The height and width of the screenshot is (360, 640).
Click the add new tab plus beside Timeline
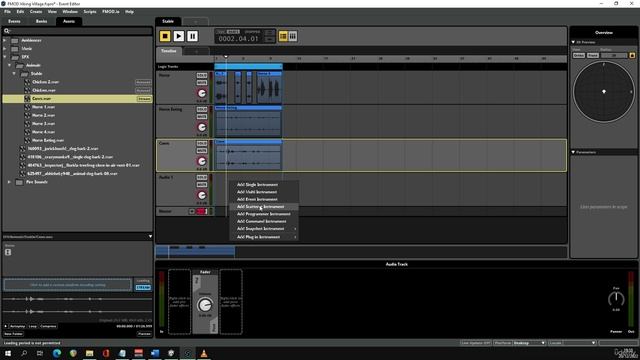pos(196,51)
